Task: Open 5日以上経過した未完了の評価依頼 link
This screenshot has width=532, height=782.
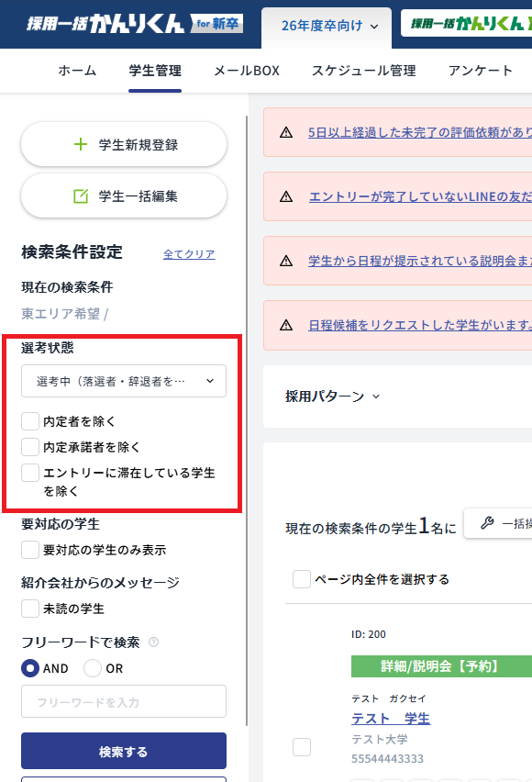Action: click(x=420, y=132)
